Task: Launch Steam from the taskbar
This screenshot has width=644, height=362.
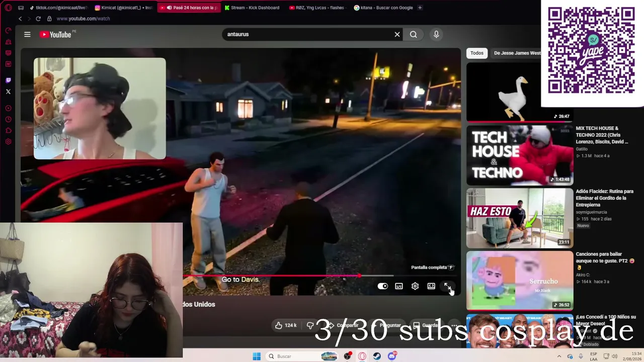Action: click(x=377, y=356)
